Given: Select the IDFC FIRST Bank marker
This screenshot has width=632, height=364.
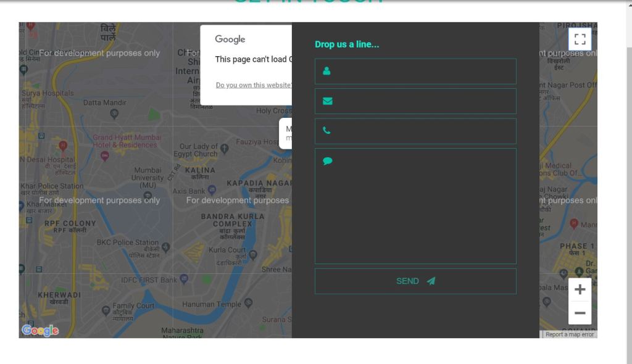Looking at the screenshot, I should 184,278.
